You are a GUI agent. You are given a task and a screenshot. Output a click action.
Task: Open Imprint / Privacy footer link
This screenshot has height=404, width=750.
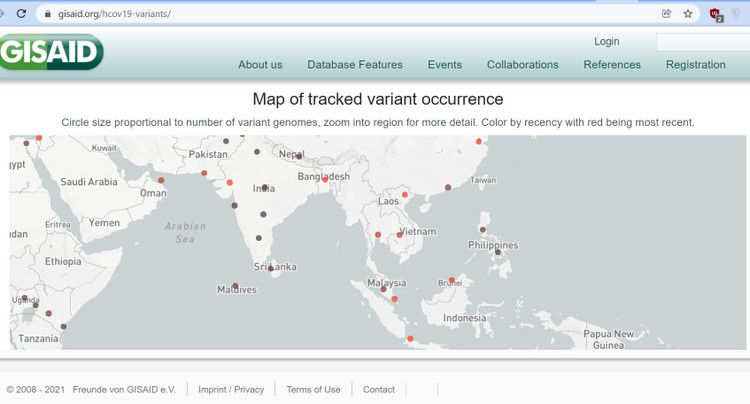[x=231, y=389]
